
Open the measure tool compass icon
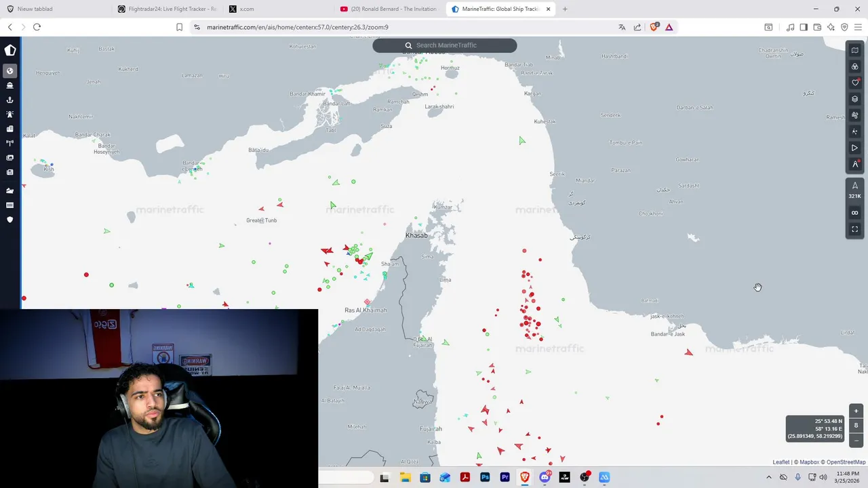(x=855, y=164)
